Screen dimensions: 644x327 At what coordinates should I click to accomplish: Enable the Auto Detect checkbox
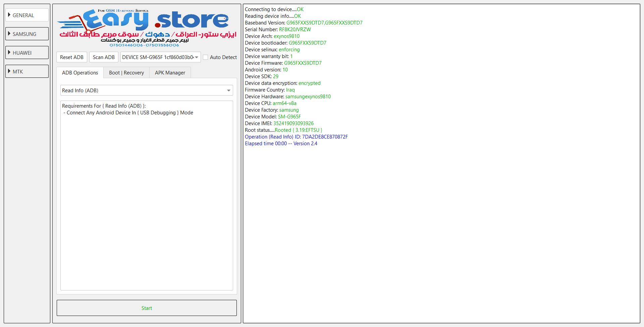coord(206,57)
